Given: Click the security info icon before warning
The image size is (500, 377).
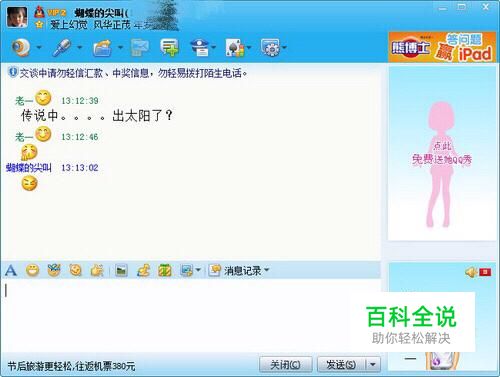Looking at the screenshot, I should point(13,72).
